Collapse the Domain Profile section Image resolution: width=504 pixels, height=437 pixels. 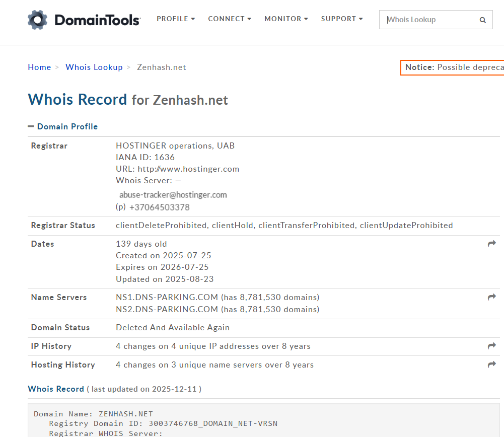[x=67, y=127]
